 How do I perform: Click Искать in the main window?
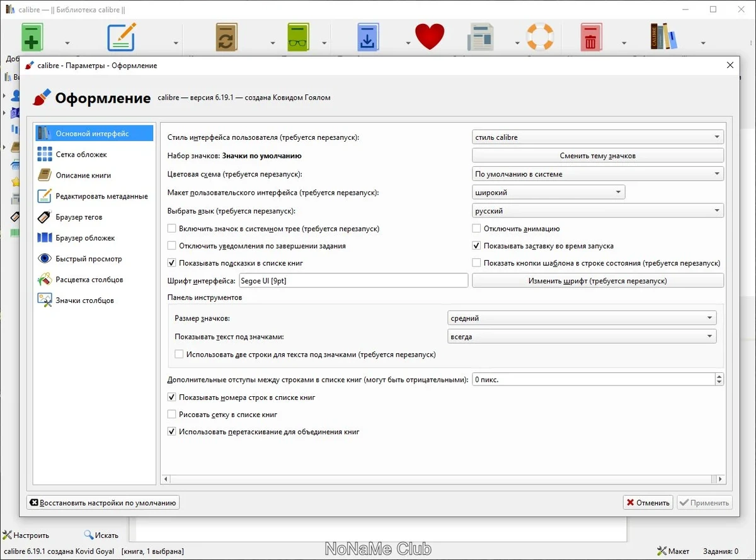click(101, 535)
